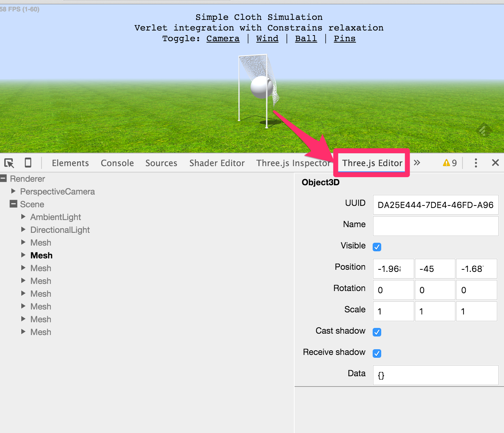Click the FPS stats counter

pyautogui.click(x=20, y=9)
